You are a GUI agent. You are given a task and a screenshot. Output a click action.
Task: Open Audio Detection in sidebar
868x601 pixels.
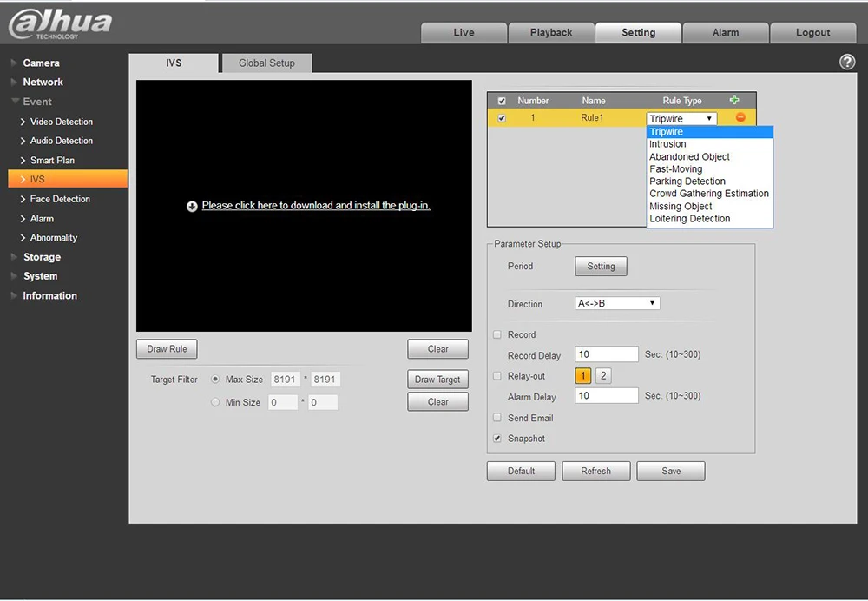pos(62,141)
